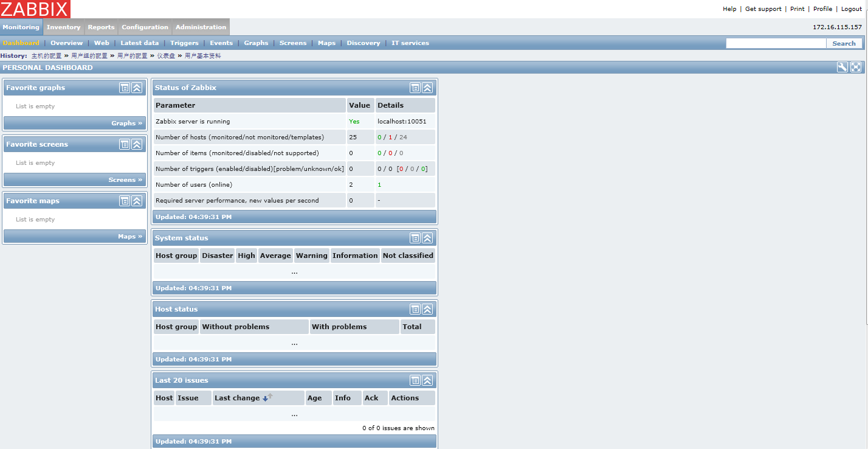Collapse the Favorite screens widget
This screenshot has width=868, height=449.
click(x=137, y=144)
